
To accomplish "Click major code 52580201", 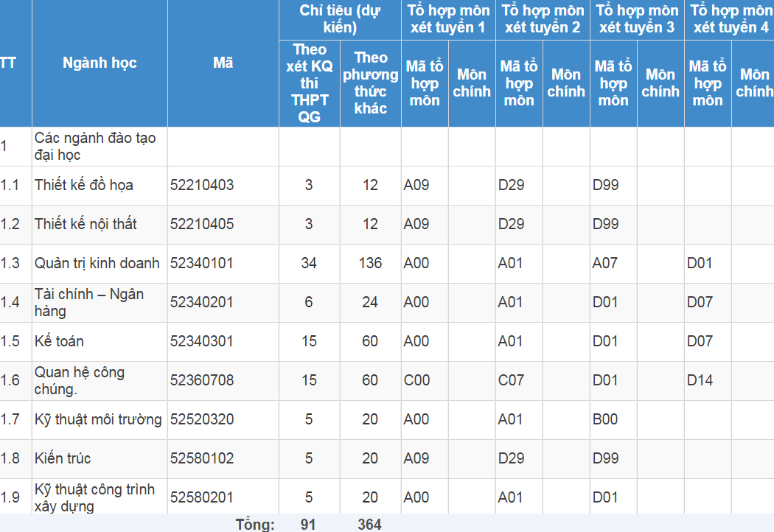I will 202,497.
